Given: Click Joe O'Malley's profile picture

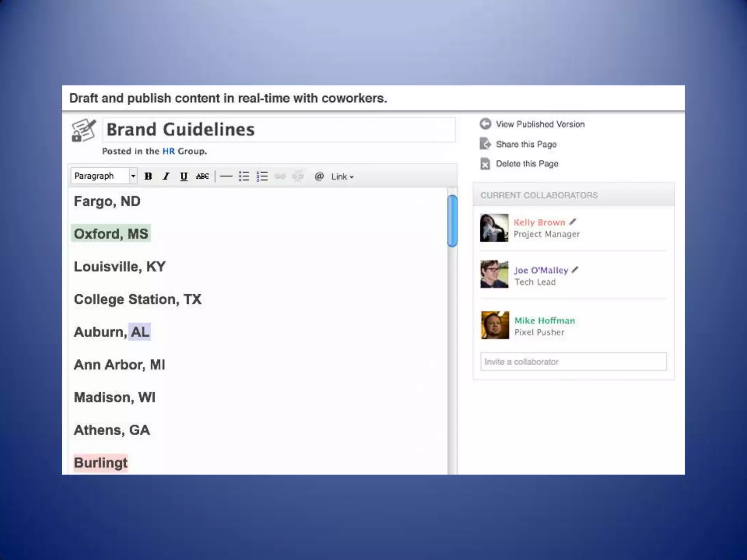Looking at the screenshot, I should point(494,274).
